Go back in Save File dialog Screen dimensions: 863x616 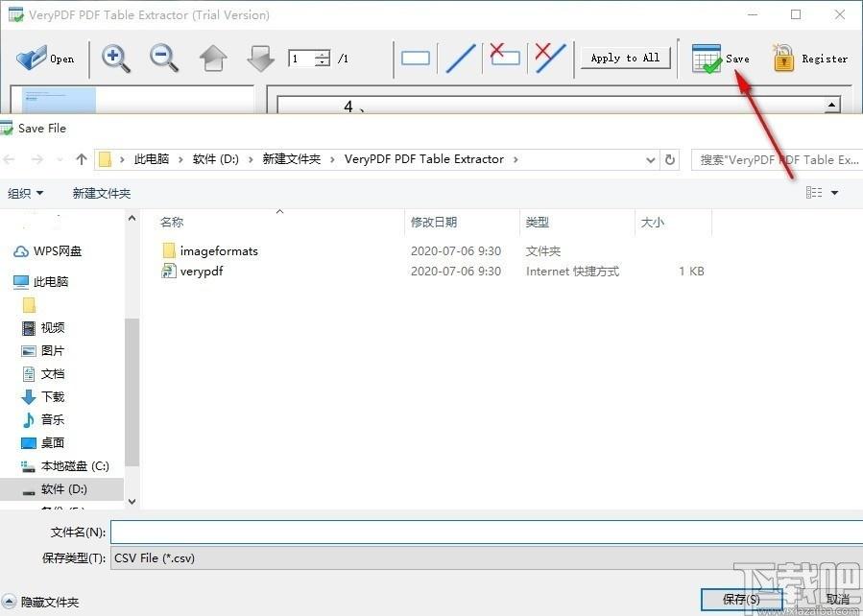point(10,159)
